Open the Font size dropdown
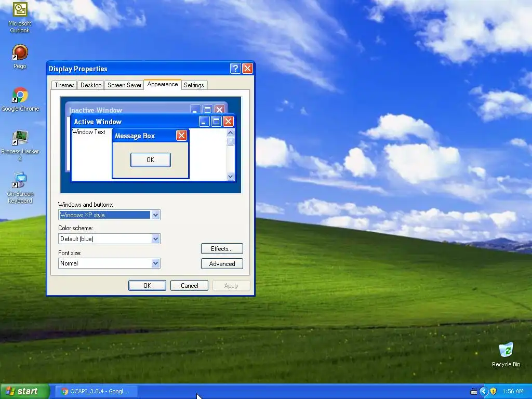 pos(109,263)
